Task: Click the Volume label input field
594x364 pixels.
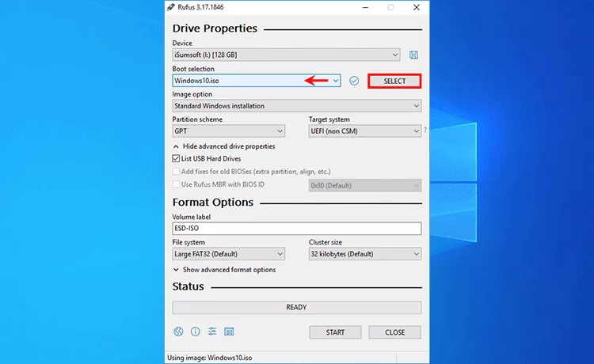Action: coord(297,228)
